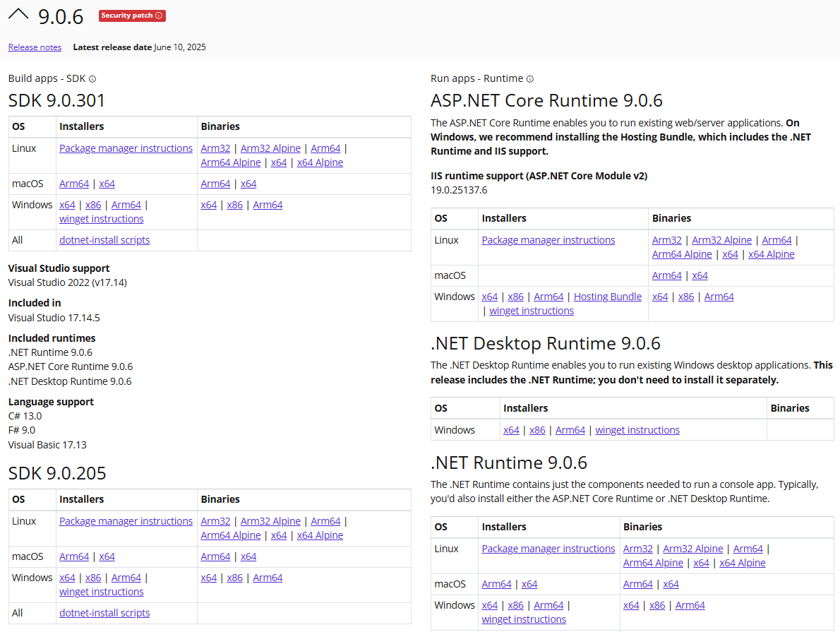
Task: Open winget instructions for SDK 9.0.301
Action: tap(101, 219)
